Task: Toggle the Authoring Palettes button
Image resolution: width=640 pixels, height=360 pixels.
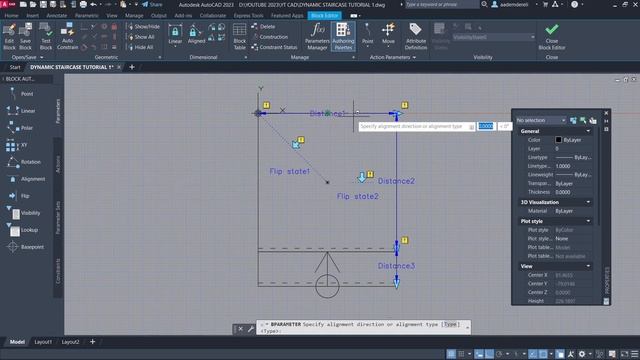Action: [343, 36]
